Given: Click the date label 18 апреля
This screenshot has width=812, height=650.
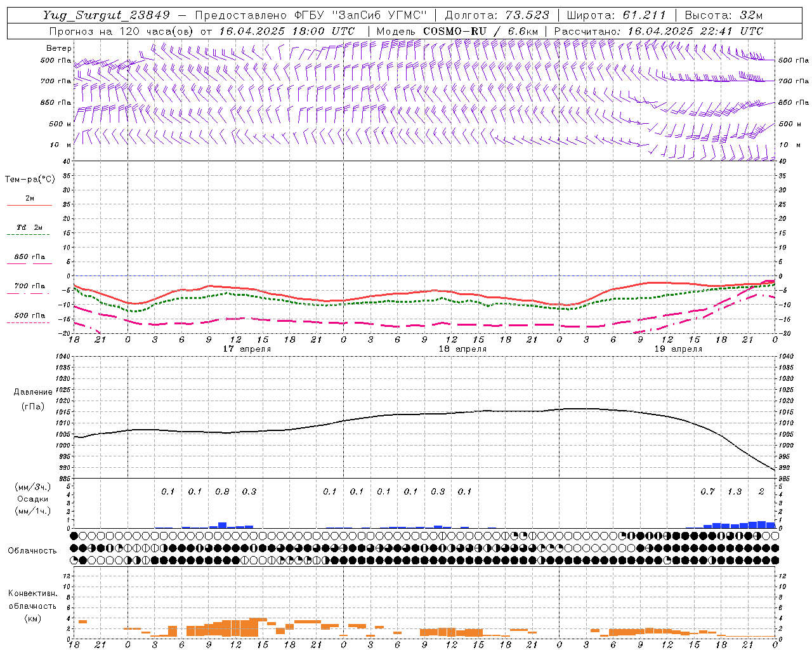Looking at the screenshot, I should (x=462, y=349).
